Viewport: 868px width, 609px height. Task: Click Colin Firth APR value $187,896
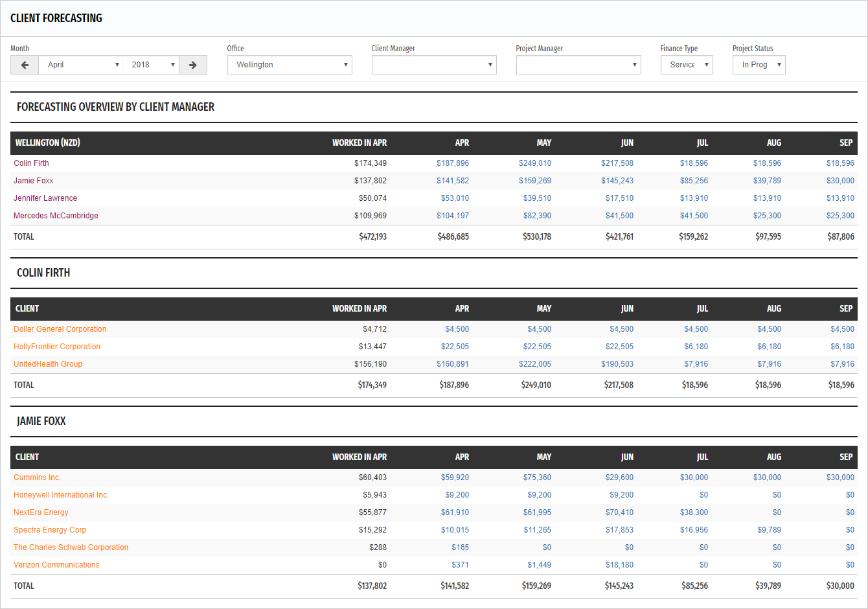click(x=453, y=163)
